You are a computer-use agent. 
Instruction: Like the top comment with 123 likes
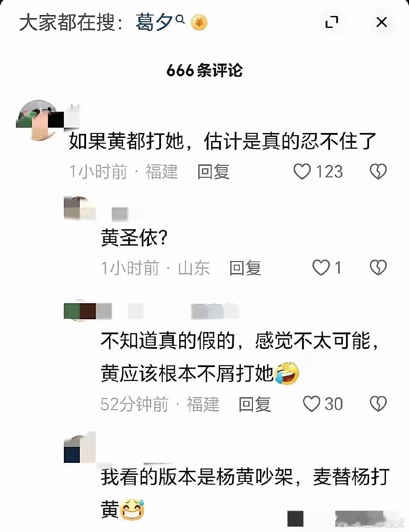coord(302,172)
